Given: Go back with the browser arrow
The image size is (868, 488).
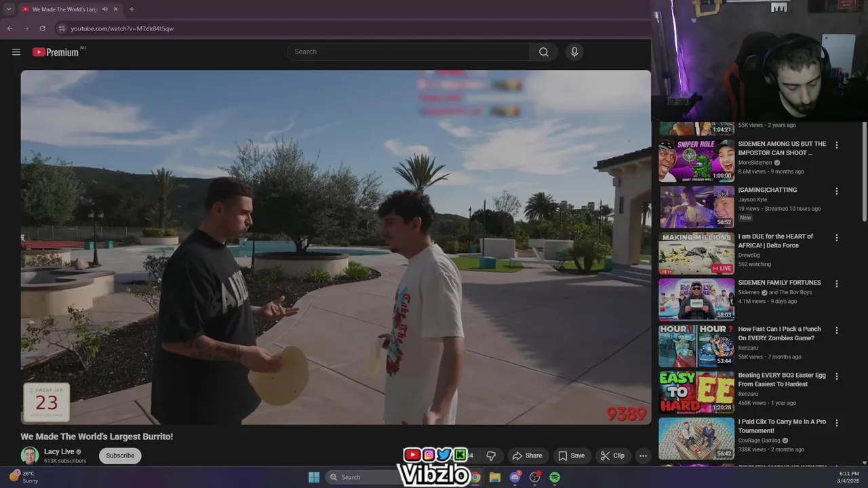Looking at the screenshot, I should pos(9,28).
